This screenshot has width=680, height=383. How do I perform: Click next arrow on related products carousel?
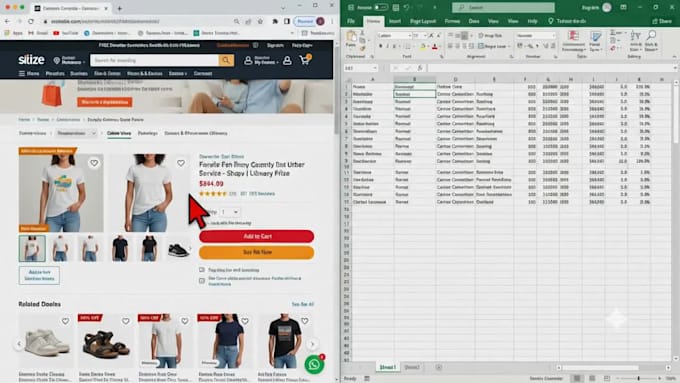pos(312,344)
